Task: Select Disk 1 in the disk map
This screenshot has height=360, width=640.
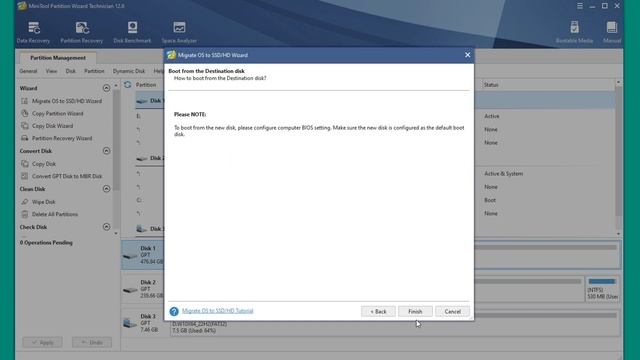Action: pyautogui.click(x=142, y=255)
